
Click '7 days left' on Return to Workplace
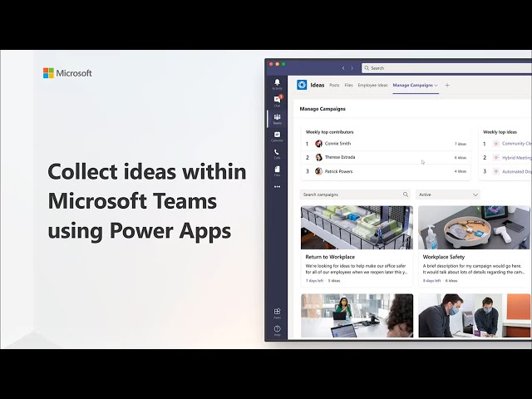click(x=314, y=281)
